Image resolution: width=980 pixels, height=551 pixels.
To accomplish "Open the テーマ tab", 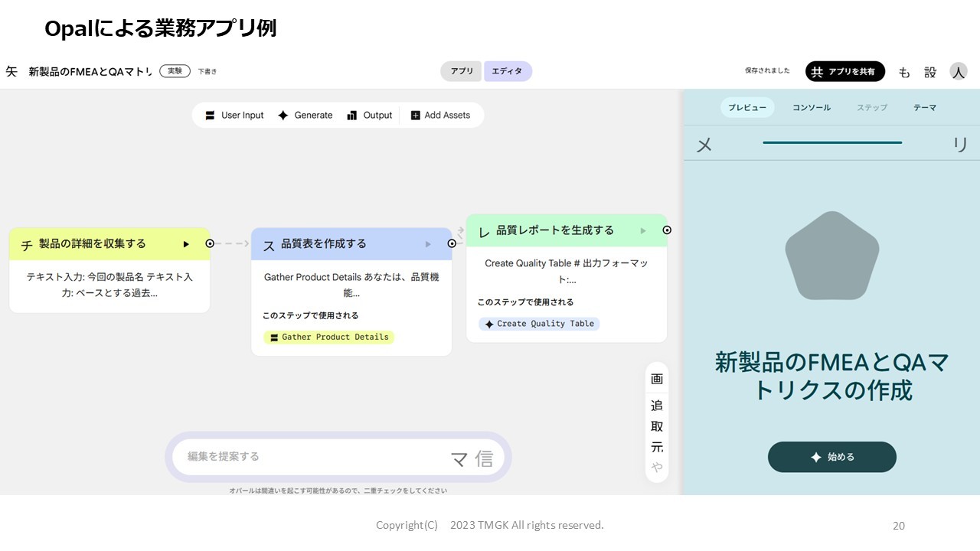I will click(925, 108).
